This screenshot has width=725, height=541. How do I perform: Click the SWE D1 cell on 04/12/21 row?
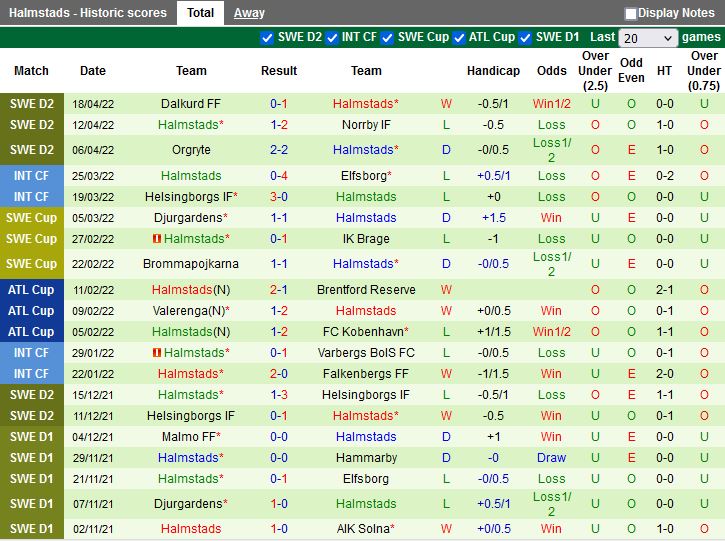click(32, 436)
